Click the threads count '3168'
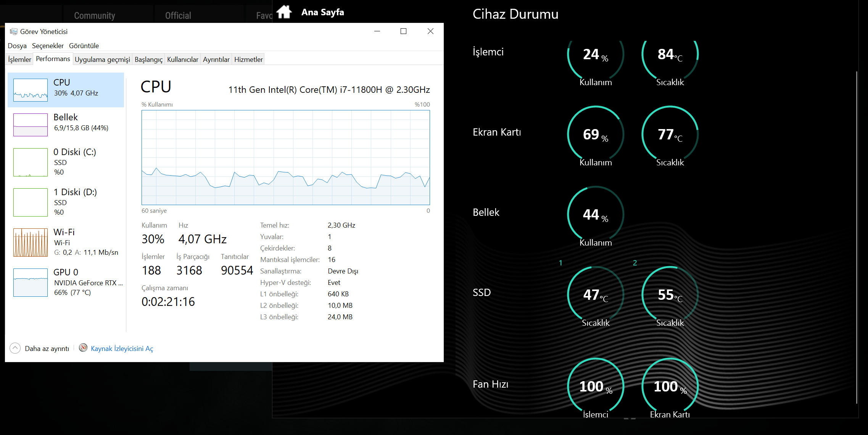The height and width of the screenshot is (435, 868). pos(189,270)
